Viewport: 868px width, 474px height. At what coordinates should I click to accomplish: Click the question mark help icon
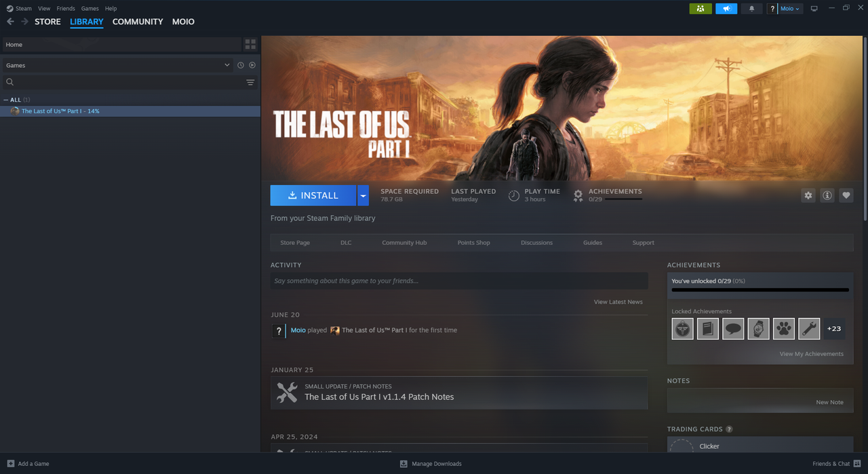pyautogui.click(x=772, y=9)
